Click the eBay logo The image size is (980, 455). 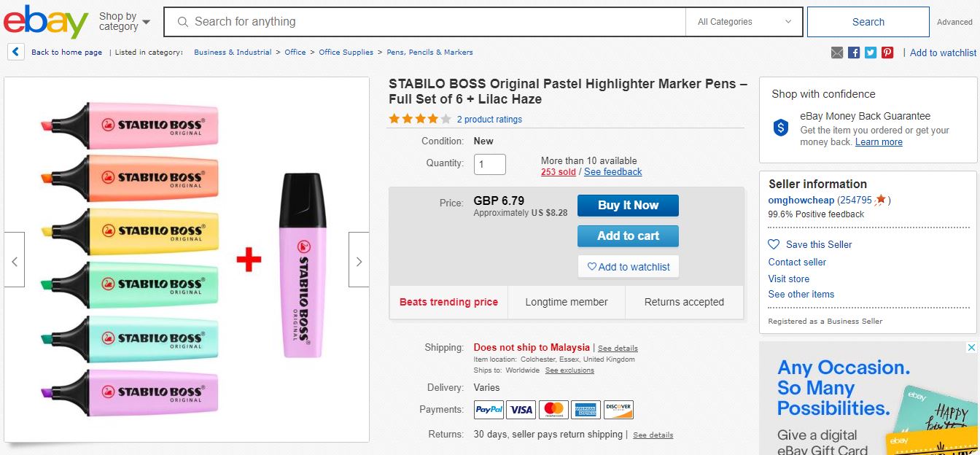click(45, 22)
